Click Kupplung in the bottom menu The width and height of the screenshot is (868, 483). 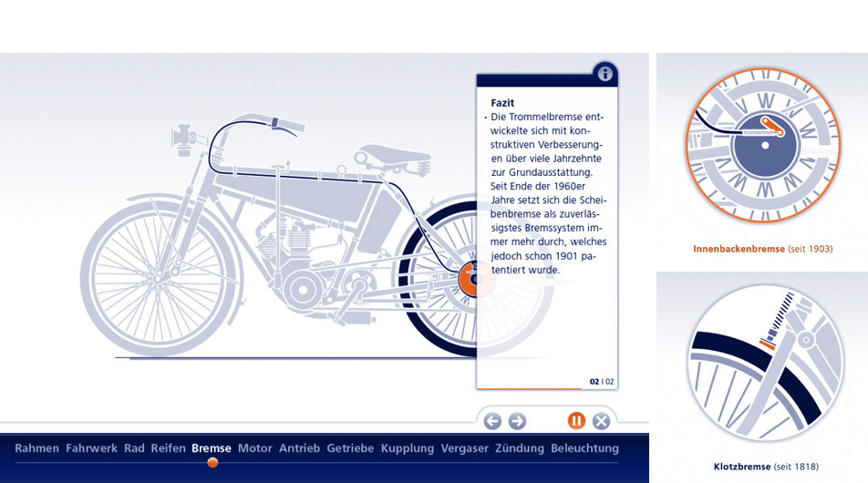coord(408,448)
